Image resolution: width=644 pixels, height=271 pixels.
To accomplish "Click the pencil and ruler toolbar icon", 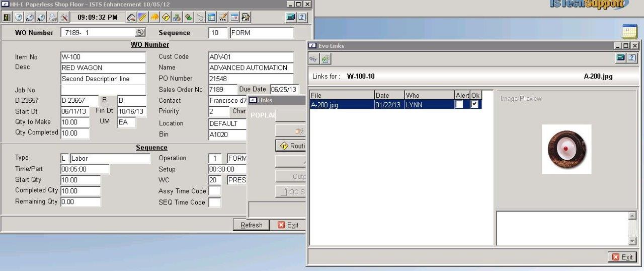I will [x=143, y=17].
